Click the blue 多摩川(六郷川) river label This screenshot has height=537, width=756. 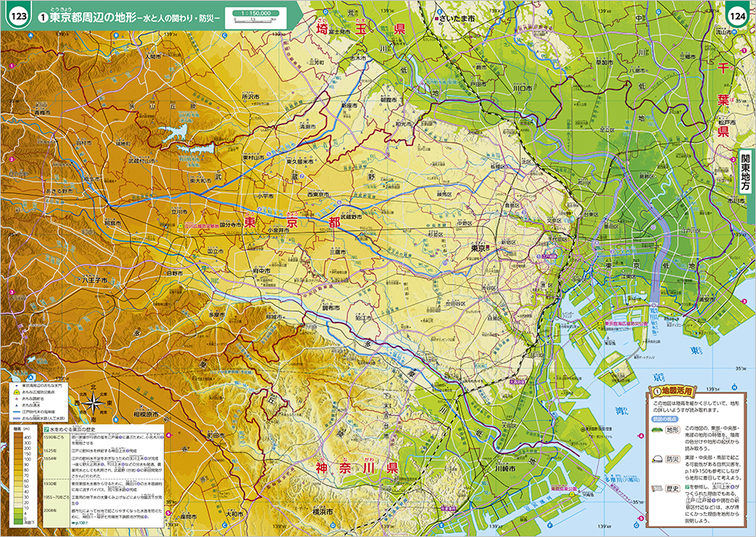coord(623,480)
